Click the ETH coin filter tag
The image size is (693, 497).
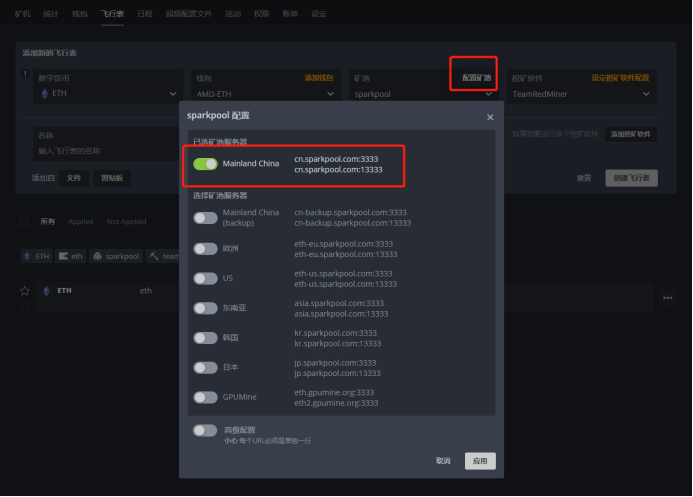(37, 256)
